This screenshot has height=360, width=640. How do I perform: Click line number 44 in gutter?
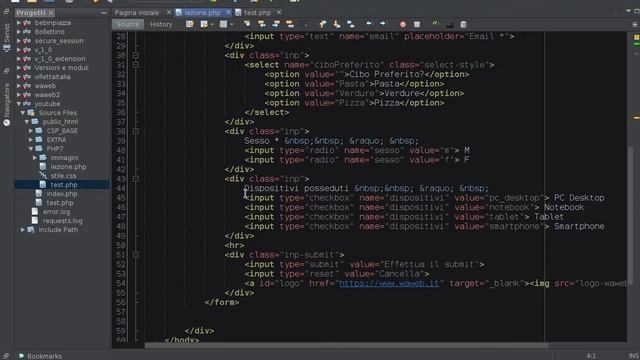pos(121,188)
